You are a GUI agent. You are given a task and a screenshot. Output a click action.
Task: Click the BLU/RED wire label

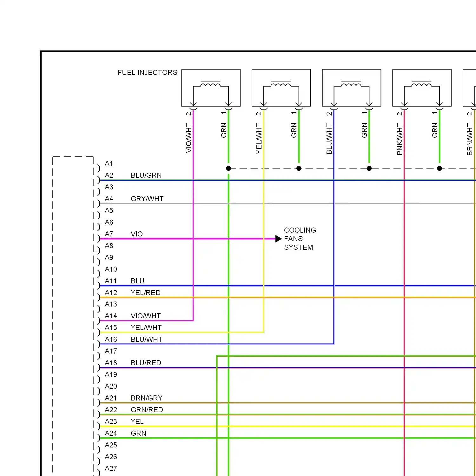coord(146,363)
